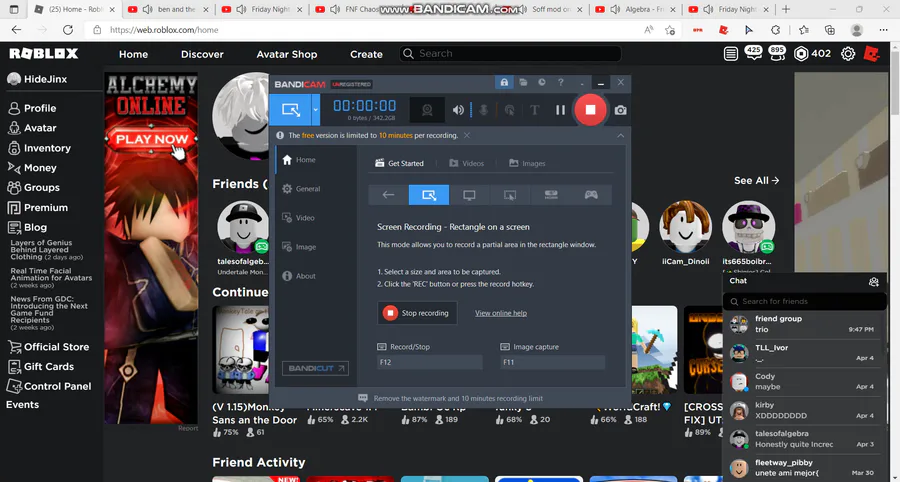The height and width of the screenshot is (482, 900).
Task: Click PLAY NOW on Alchemy Online ad
Action: coord(152,139)
